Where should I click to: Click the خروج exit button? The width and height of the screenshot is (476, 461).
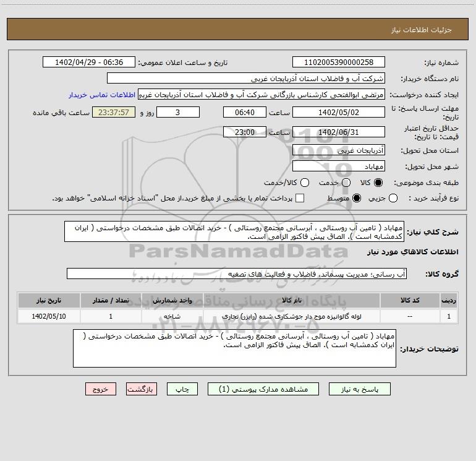tap(101, 389)
